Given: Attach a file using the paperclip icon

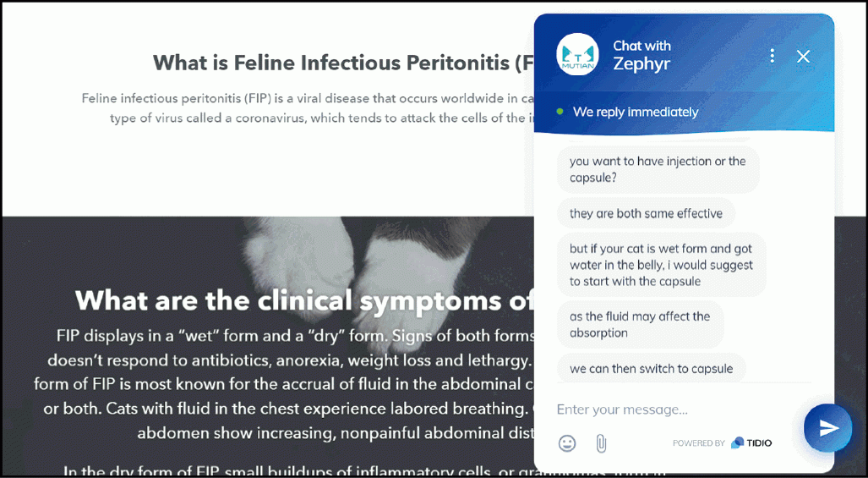Looking at the screenshot, I should tap(601, 443).
